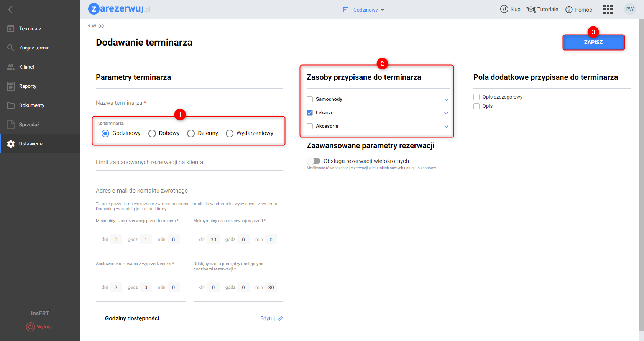Go to Raporty in the sidebar
This screenshot has height=341, width=644.
coord(28,86)
